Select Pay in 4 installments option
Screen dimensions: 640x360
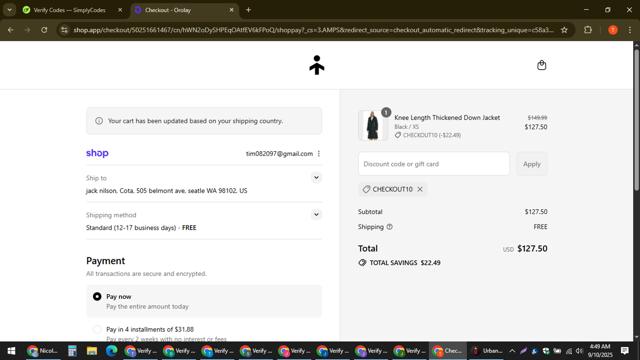(x=97, y=329)
